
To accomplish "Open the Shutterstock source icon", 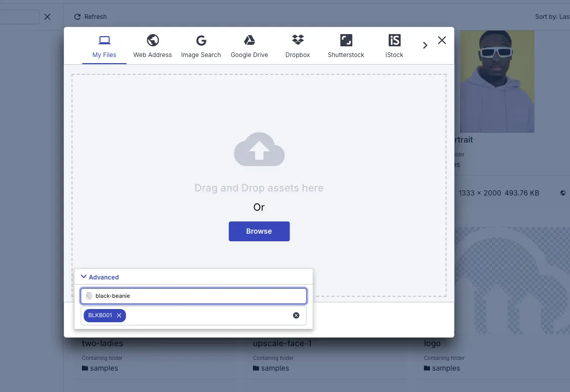I will point(346,40).
